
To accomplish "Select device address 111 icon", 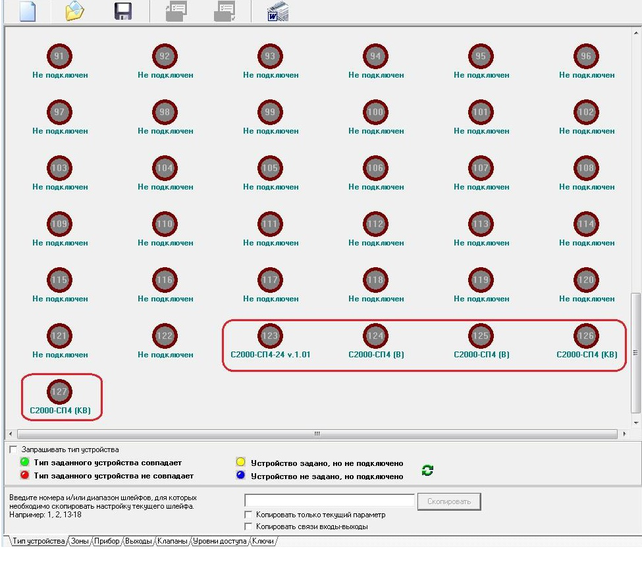I will [x=270, y=224].
